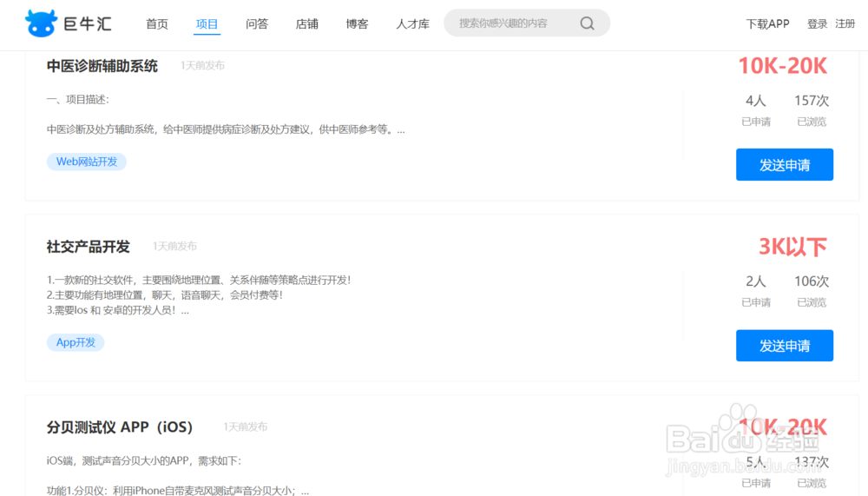Image resolution: width=868 pixels, height=496 pixels.
Task: Click line 2.主要功能有地理位置
Action: 165,295
